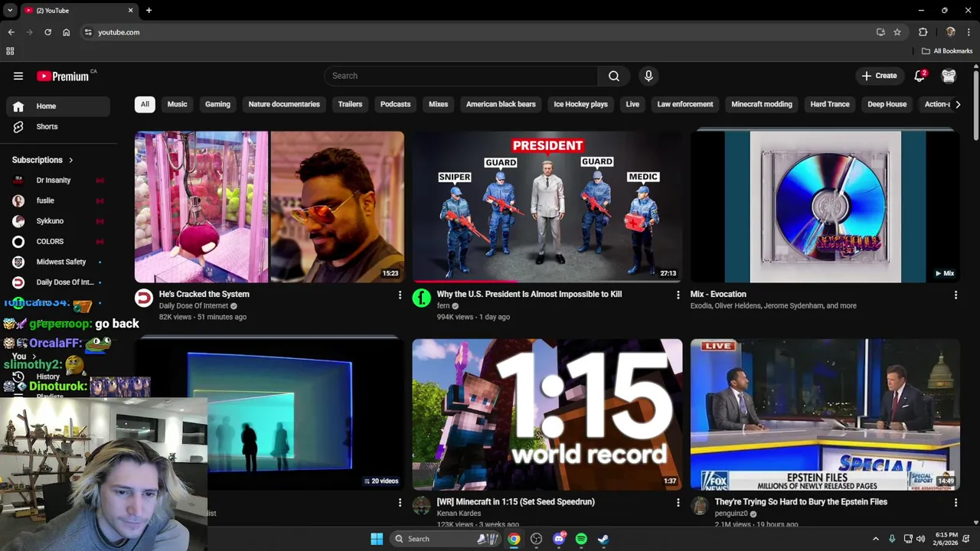Open the Dr Insanity channel avatar
This screenshot has width=980, height=551.
tap(18, 180)
